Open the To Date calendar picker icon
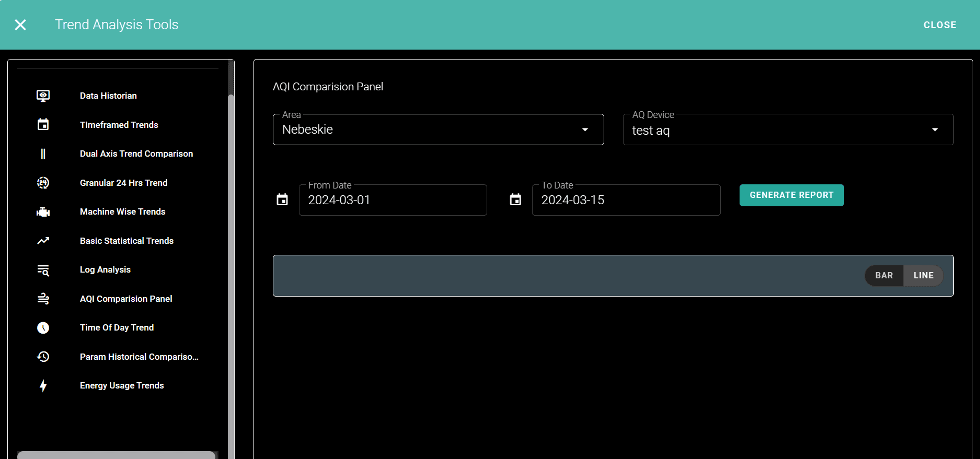 coord(515,199)
